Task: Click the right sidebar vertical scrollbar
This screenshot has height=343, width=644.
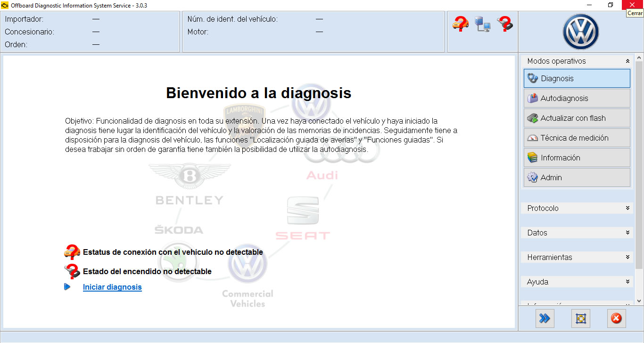Action: coord(639,165)
